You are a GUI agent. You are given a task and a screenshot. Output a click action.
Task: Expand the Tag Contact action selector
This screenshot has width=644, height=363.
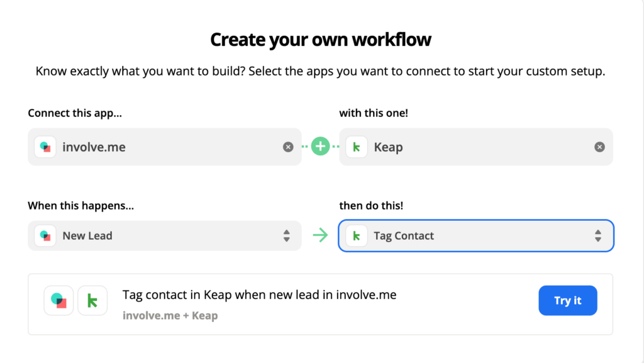click(x=476, y=236)
